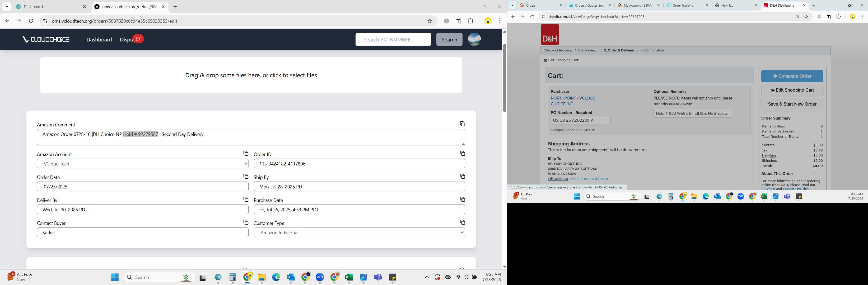Copy the Purchase Date value

462,199
